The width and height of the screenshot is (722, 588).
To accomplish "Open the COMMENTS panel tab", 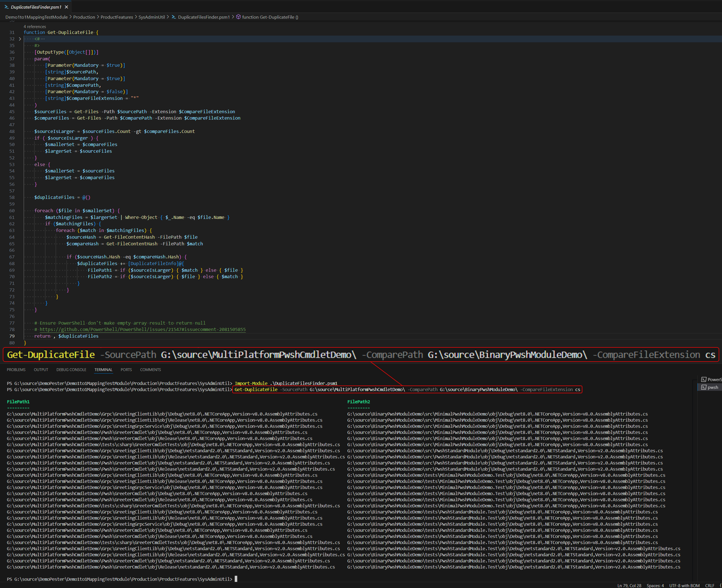I will pos(150,370).
